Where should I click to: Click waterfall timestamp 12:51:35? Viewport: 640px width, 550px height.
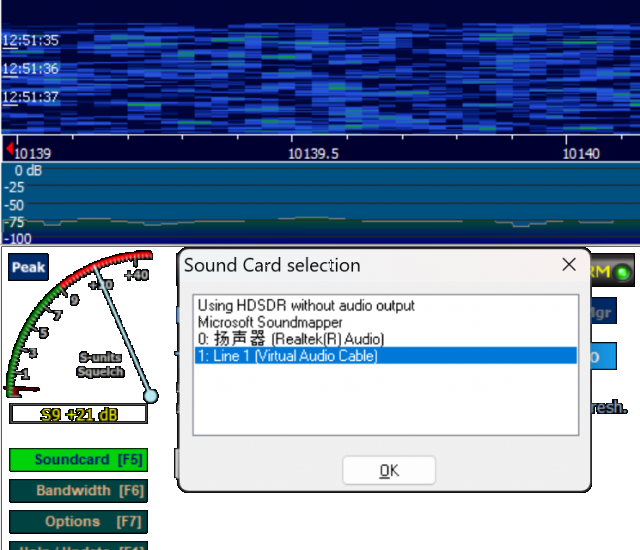click(x=30, y=40)
